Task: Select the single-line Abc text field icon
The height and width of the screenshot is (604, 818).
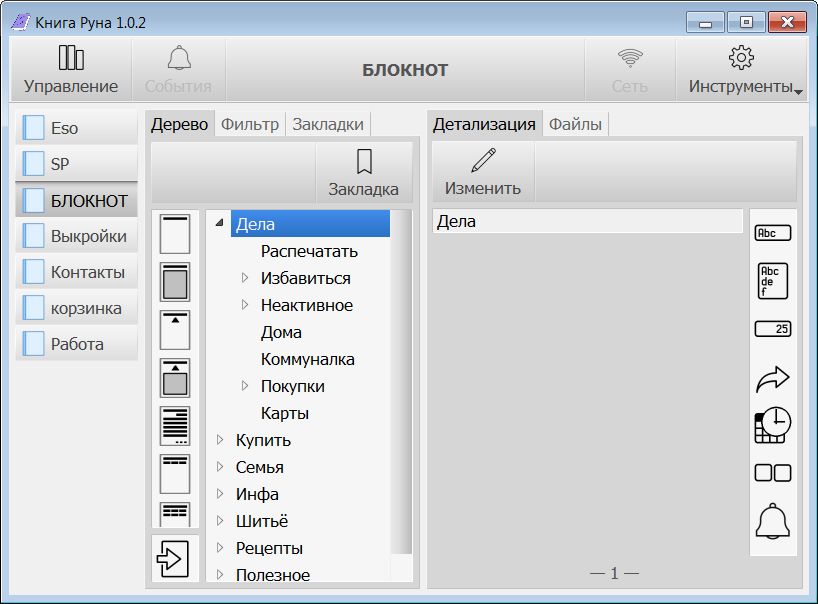Action: tap(773, 233)
